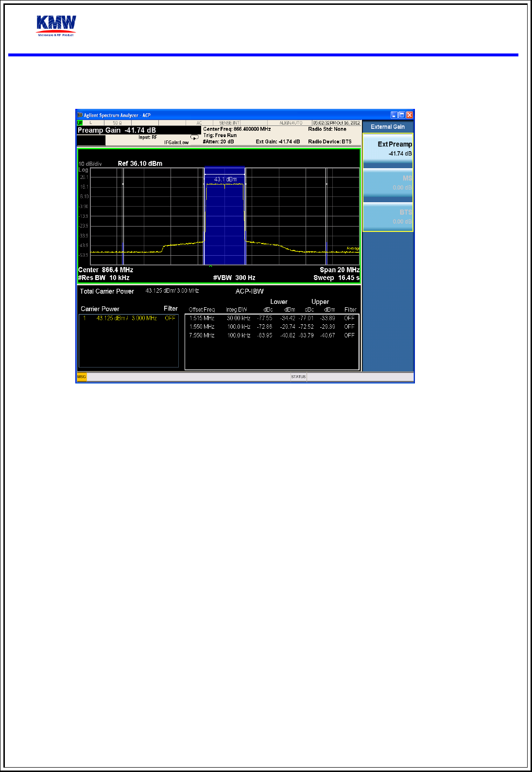Minimize the spectrum analyzer window
This screenshot has width=532, height=772.
tap(394, 115)
